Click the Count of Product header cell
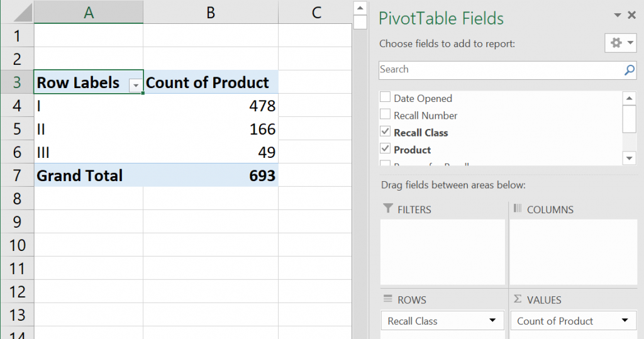This screenshot has height=339, width=644. [x=211, y=82]
